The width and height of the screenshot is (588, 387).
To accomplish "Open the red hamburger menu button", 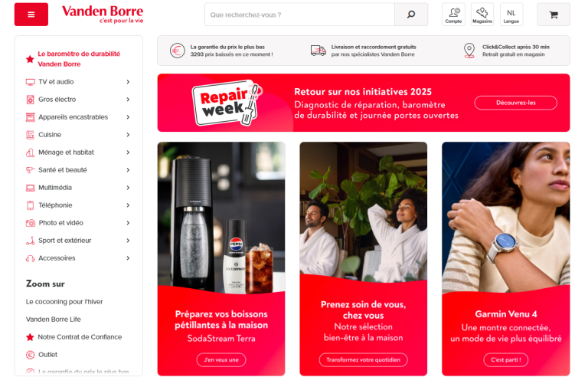I will tap(31, 15).
